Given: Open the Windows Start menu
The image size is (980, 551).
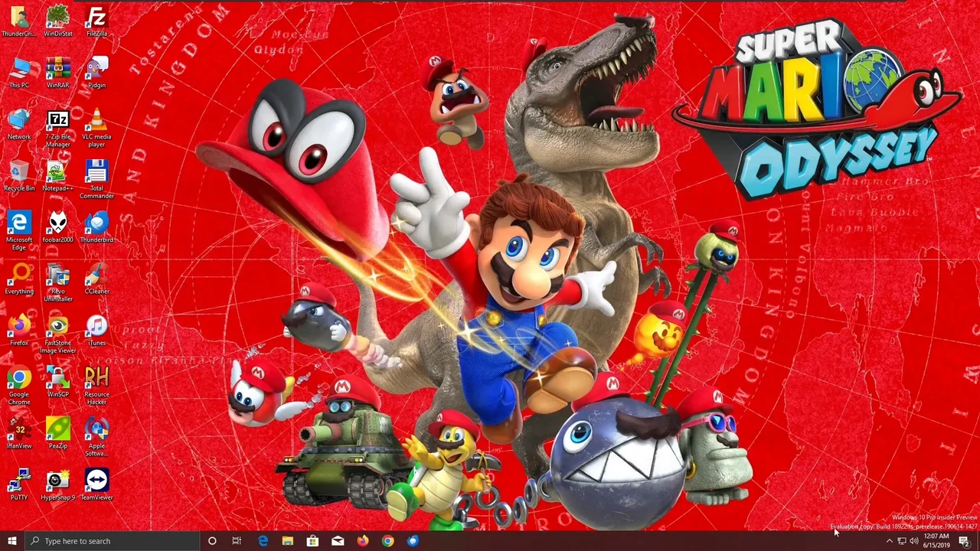Looking at the screenshot, I should (x=12, y=541).
